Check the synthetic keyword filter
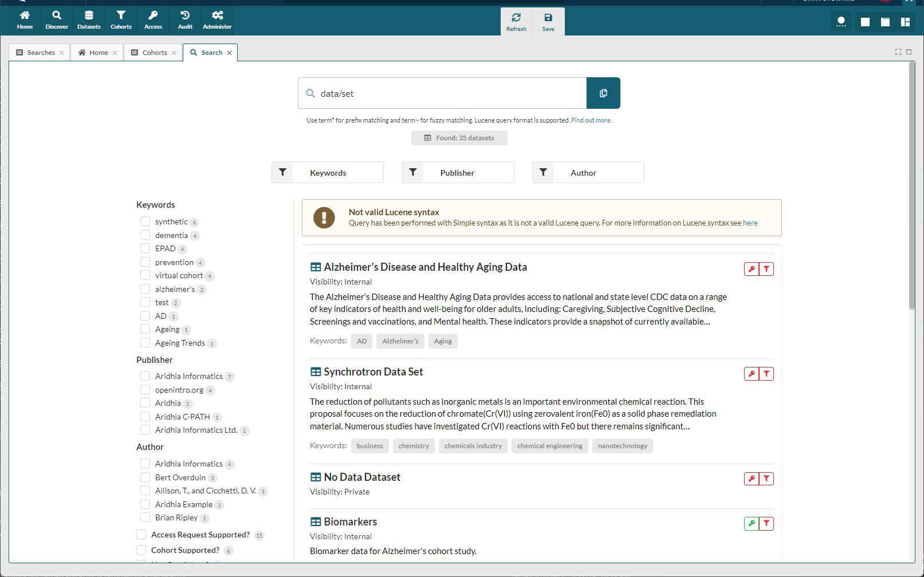The width and height of the screenshot is (924, 577). pyautogui.click(x=145, y=221)
